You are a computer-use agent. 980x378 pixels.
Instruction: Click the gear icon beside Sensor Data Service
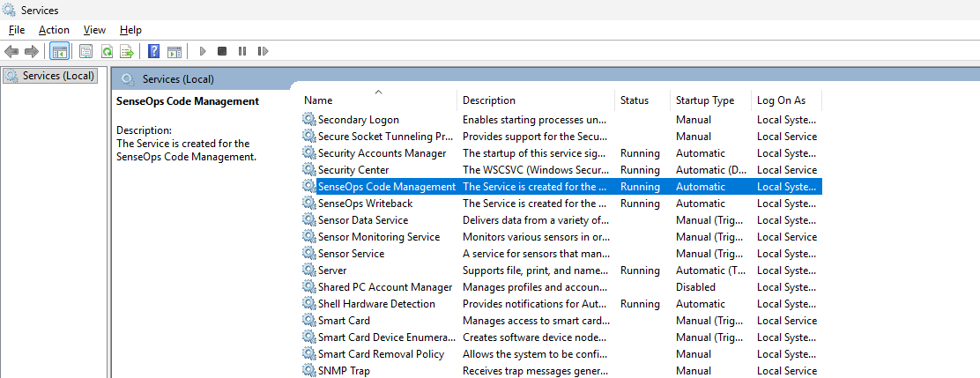[x=308, y=220]
